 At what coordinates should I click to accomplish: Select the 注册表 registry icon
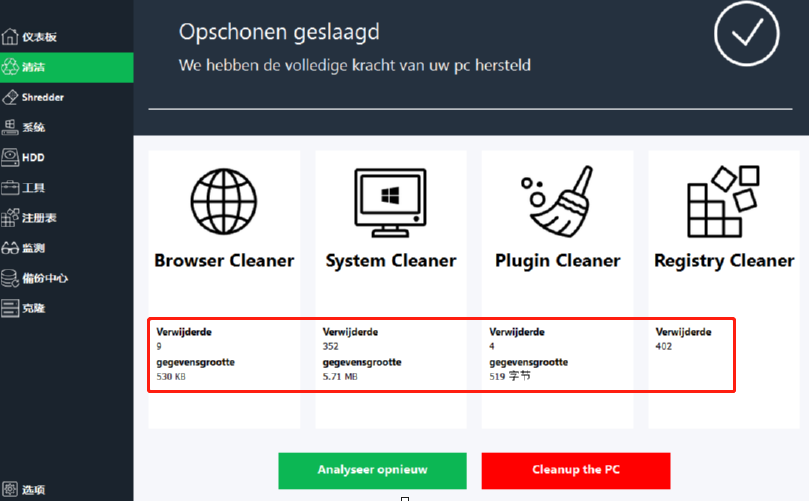click(10, 217)
